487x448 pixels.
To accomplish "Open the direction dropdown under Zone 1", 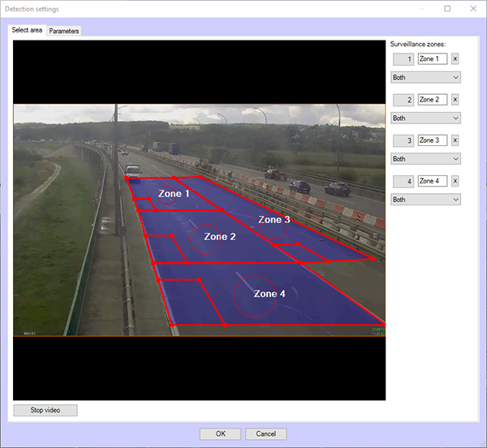I will point(425,78).
